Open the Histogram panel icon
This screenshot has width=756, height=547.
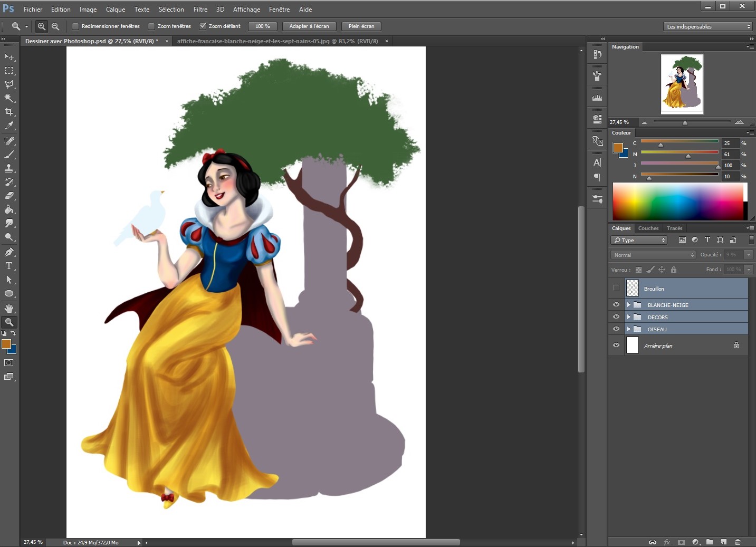(x=597, y=97)
